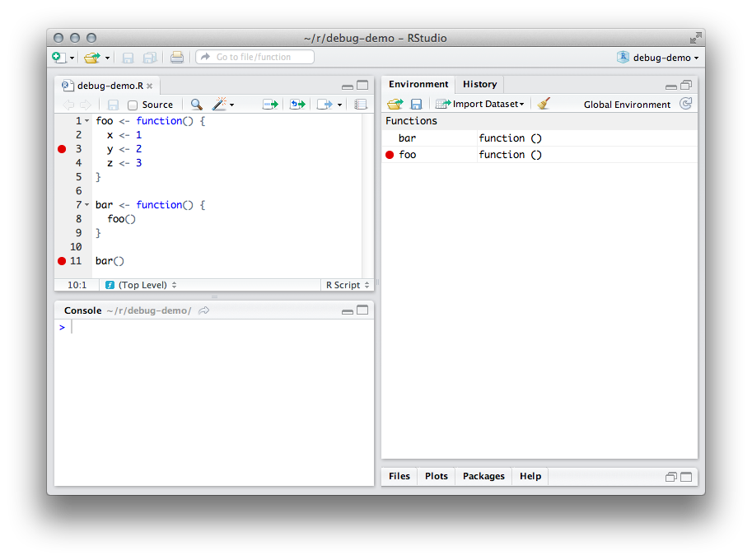Open the R Script file type menu
This screenshot has width=752, height=560.
tap(348, 285)
